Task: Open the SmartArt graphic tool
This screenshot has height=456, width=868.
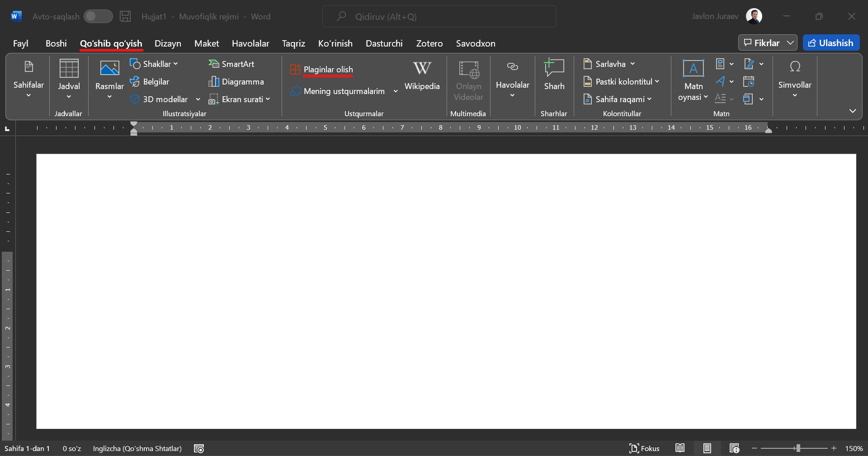Action: coord(231,64)
